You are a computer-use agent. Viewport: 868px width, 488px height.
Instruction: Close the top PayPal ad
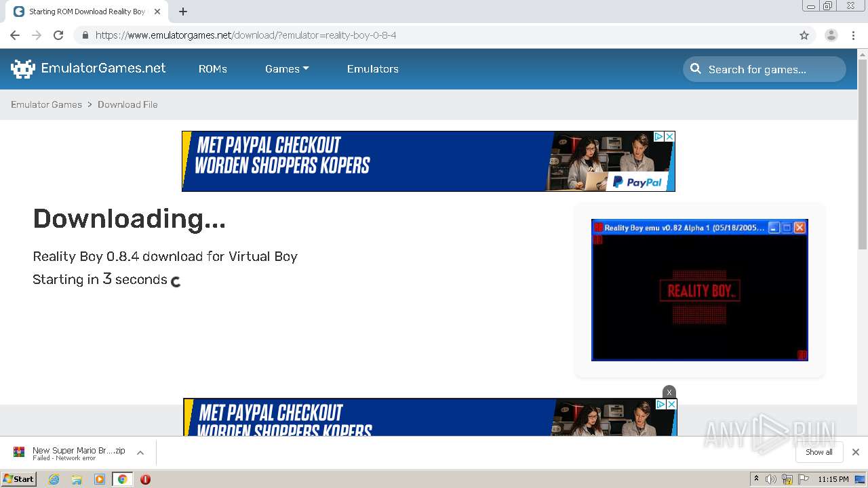(669, 136)
